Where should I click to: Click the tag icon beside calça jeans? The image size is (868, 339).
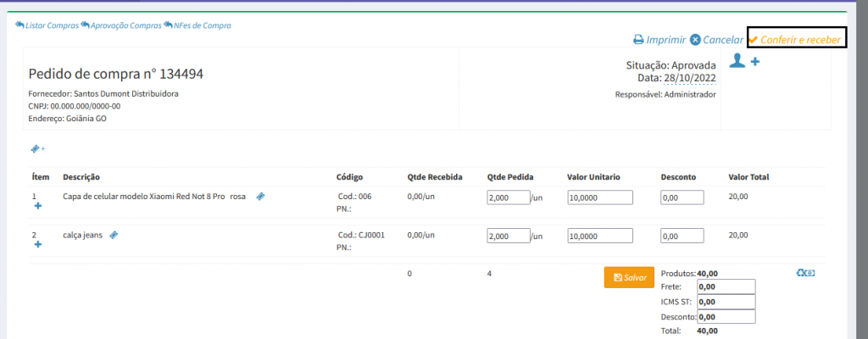114,236
